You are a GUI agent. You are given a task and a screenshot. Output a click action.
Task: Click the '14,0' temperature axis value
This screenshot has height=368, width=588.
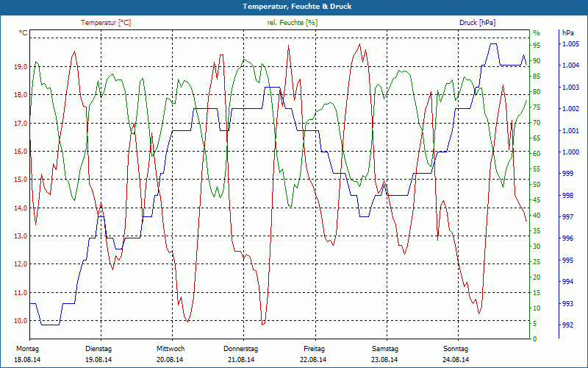tap(21, 208)
